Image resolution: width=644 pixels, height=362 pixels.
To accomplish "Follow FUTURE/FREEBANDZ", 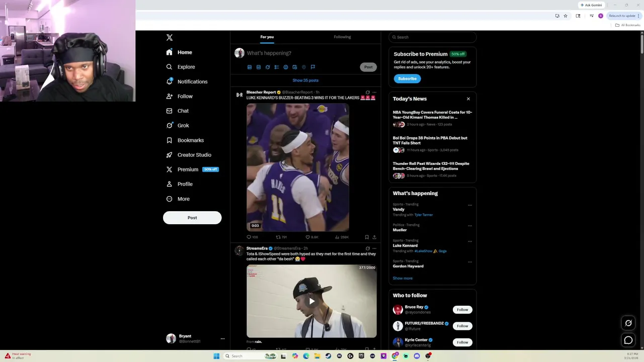I will coord(462,326).
